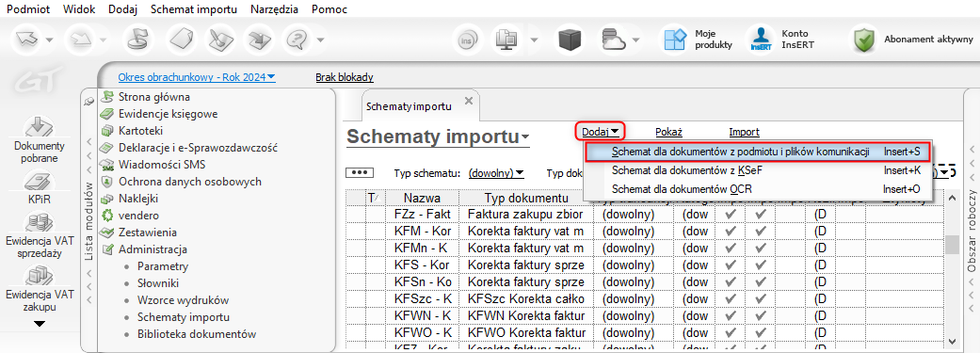Image resolution: width=980 pixels, height=353 pixels.
Task: Click the black cube toolbar icon
Action: pos(570,40)
